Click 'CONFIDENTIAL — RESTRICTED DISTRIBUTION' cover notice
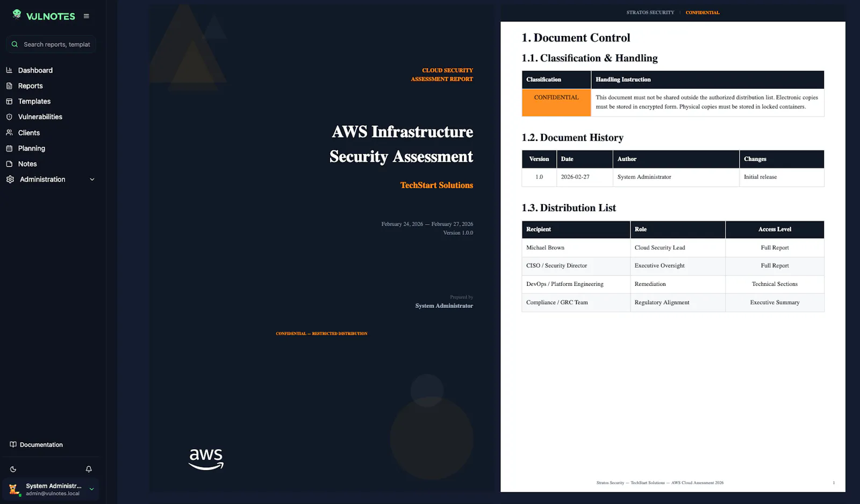This screenshot has height=504, width=860. pos(321,334)
